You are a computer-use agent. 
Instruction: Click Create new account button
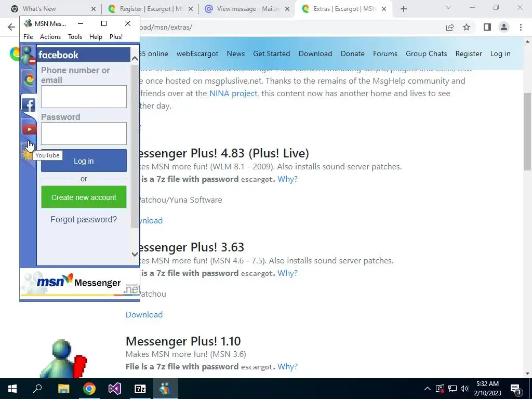tap(84, 197)
